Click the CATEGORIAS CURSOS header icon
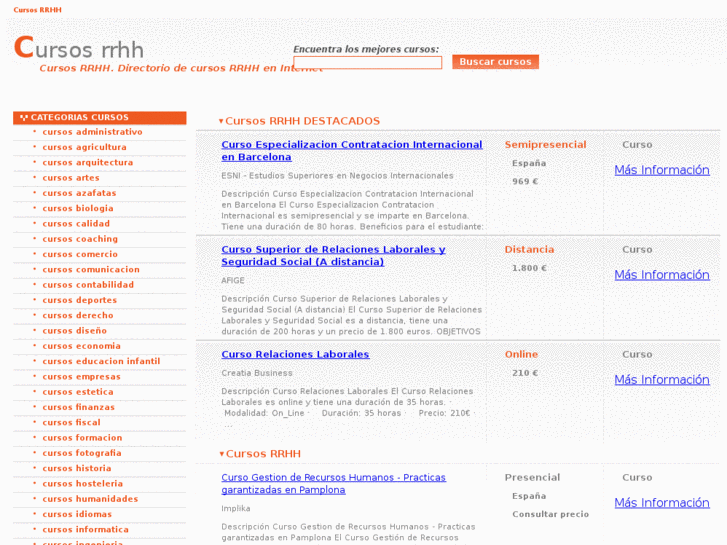727x545 pixels. pos(24,118)
